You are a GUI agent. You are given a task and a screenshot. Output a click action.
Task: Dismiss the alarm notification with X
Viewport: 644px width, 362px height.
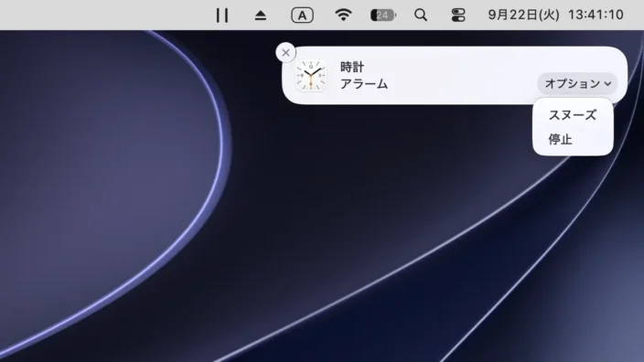285,52
